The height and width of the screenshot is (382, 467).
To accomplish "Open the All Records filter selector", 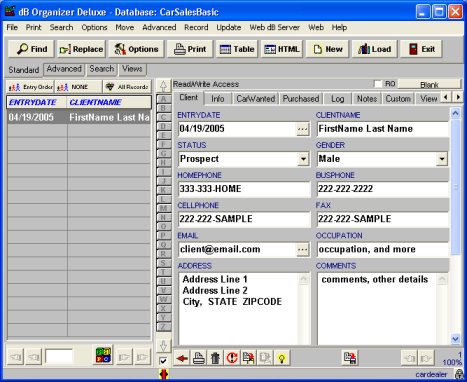I will 127,87.
